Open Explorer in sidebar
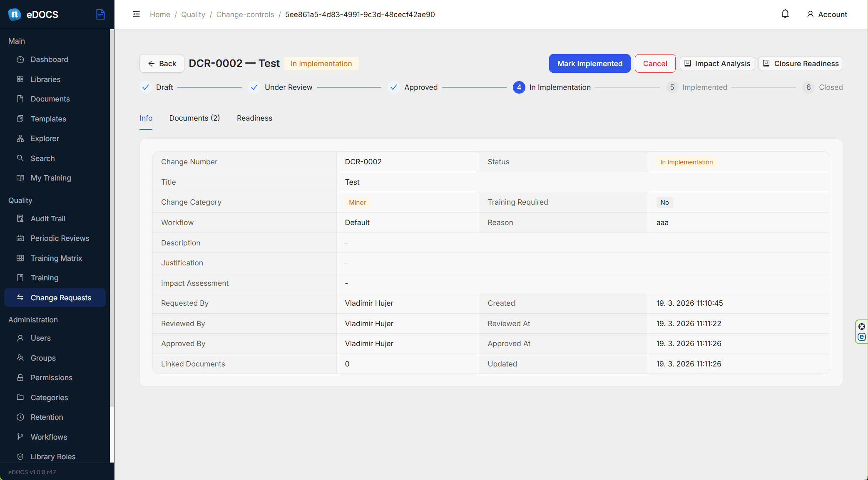The width and height of the screenshot is (868, 480). pos(55,139)
